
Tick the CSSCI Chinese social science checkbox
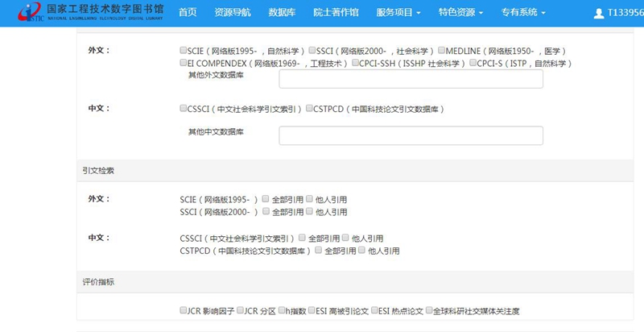tap(184, 108)
